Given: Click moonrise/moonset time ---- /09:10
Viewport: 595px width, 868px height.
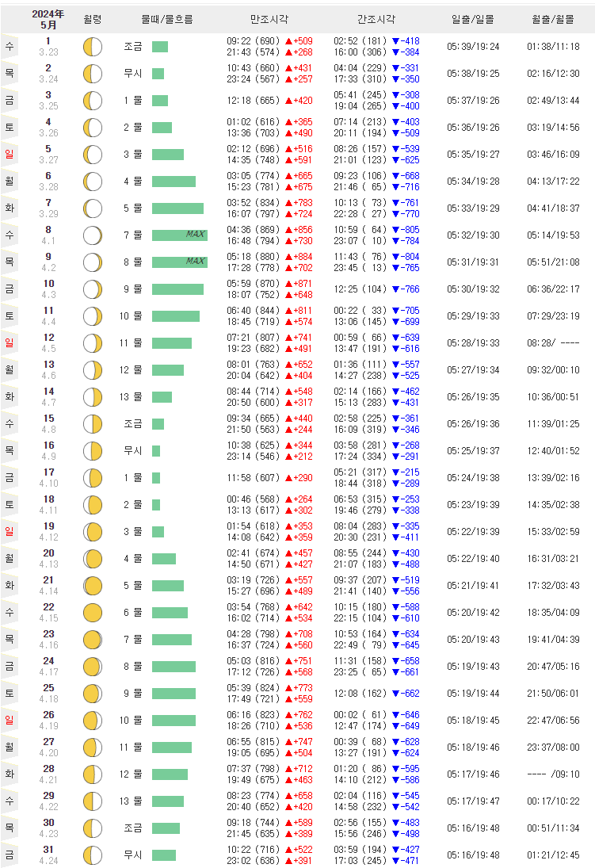Looking at the screenshot, I should click(x=553, y=774).
